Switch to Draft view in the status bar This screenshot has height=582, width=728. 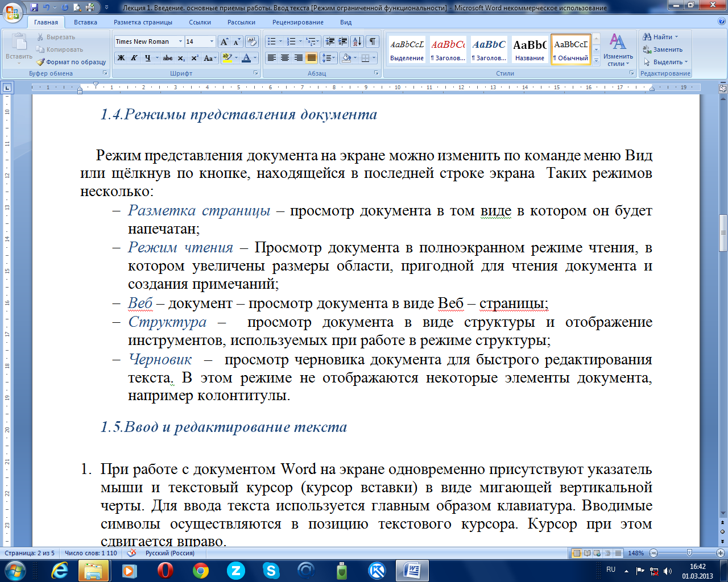tap(618, 553)
